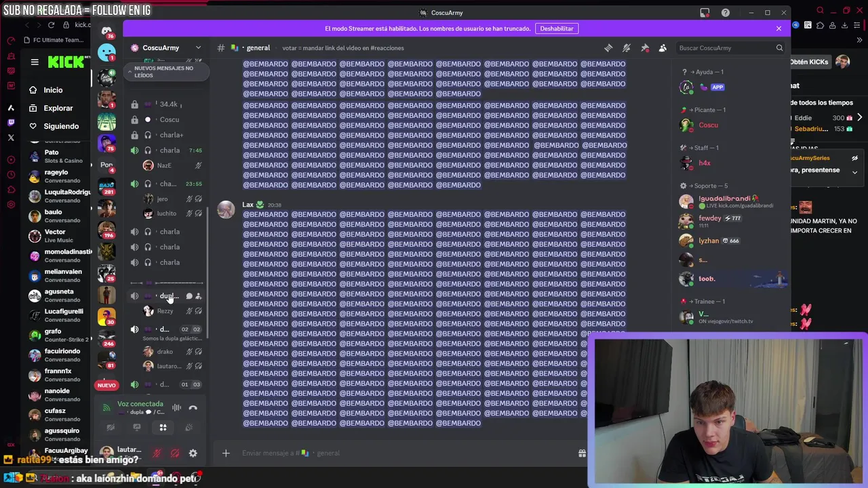The image size is (868, 488).
Task: Open server icon with 196 badge
Action: coord(106,229)
